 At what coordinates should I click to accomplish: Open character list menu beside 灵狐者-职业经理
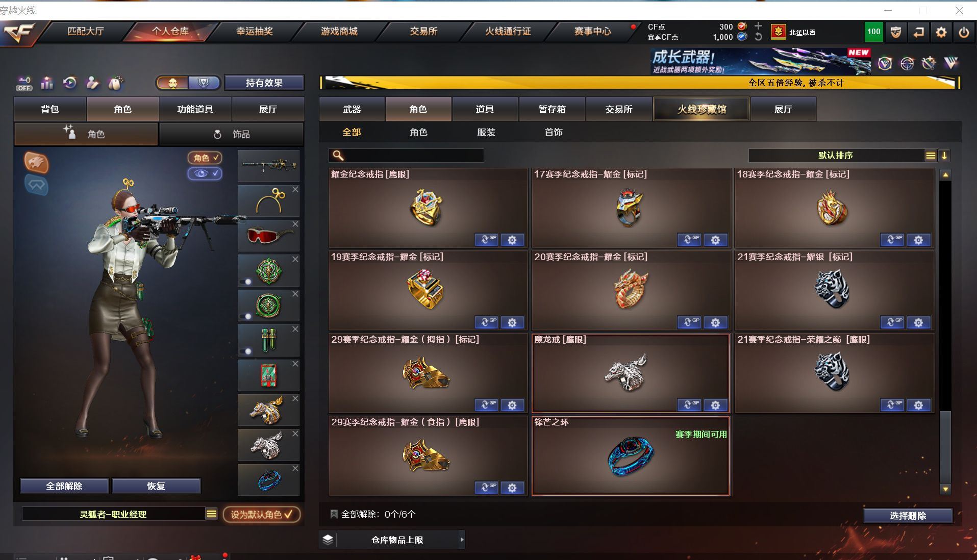pyautogui.click(x=211, y=514)
